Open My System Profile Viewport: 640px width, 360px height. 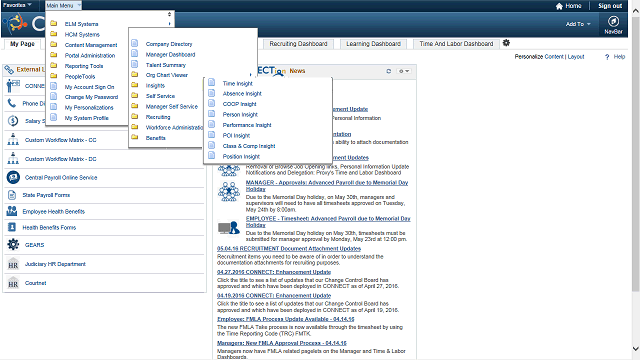point(87,118)
